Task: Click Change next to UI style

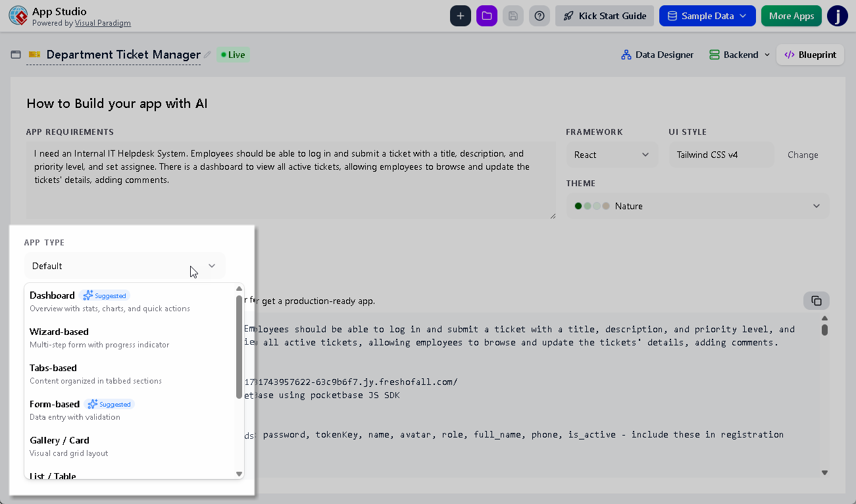Action: (803, 155)
